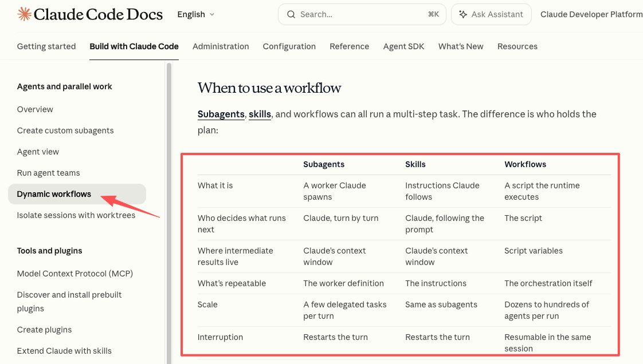Click 'The orchestration itself' cell
The height and width of the screenshot is (364, 643).
[x=548, y=283]
